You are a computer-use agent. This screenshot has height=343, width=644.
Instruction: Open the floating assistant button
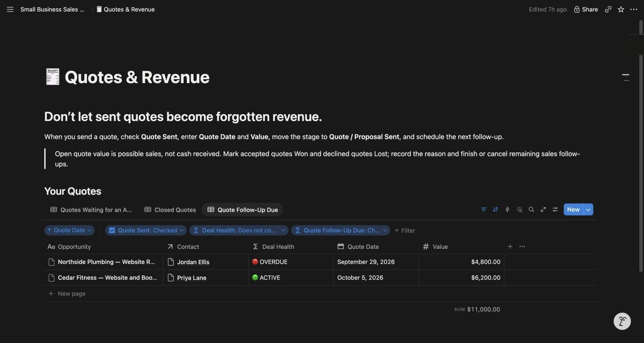click(x=622, y=321)
